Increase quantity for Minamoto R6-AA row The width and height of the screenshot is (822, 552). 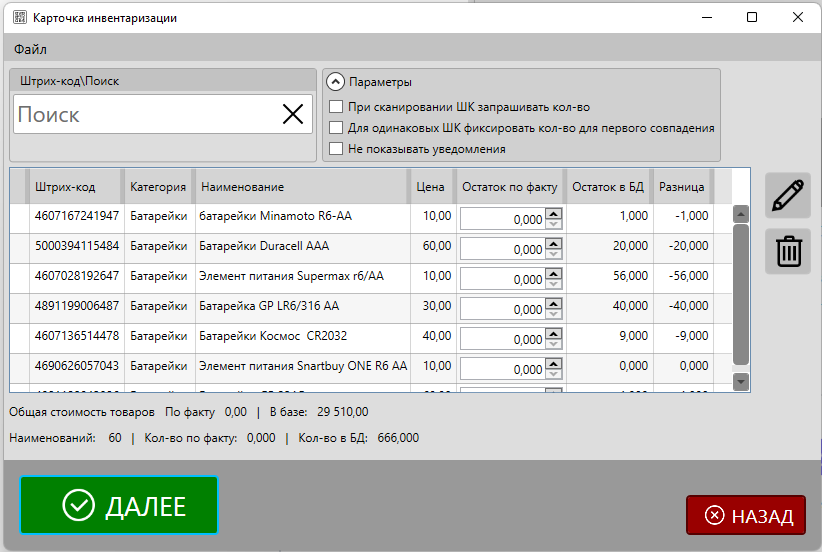point(553,213)
